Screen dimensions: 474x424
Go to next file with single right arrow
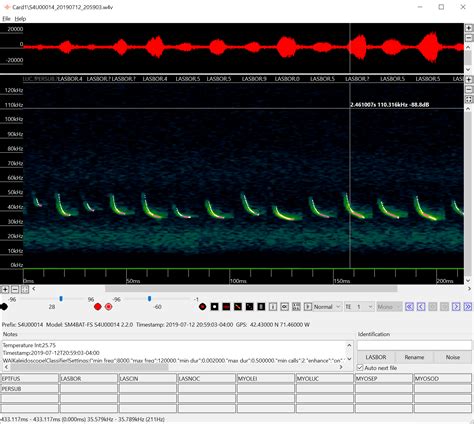[456, 307]
